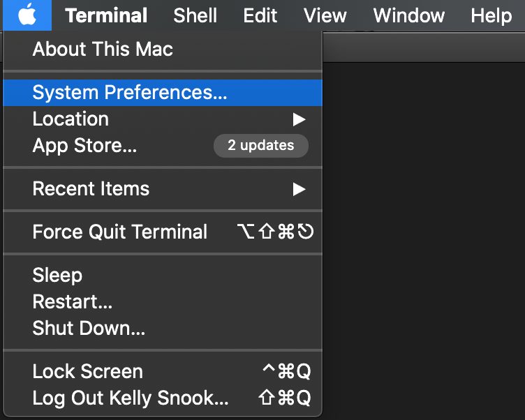525x420 pixels.
Task: Put the Mac to Sleep
Action: click(57, 276)
